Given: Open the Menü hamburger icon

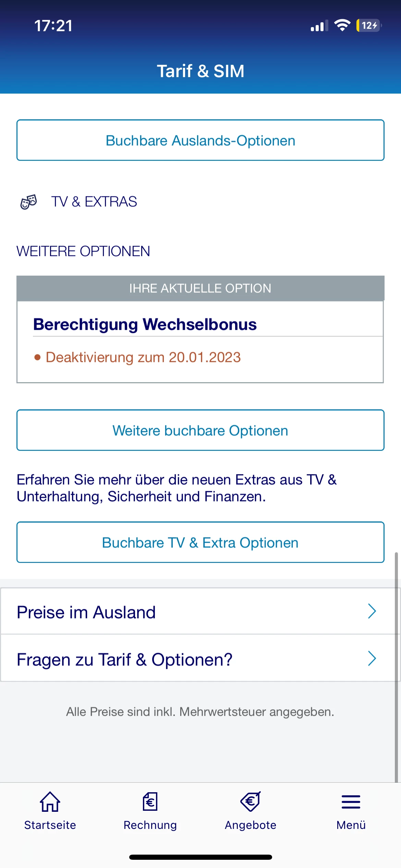Looking at the screenshot, I should point(351,802).
